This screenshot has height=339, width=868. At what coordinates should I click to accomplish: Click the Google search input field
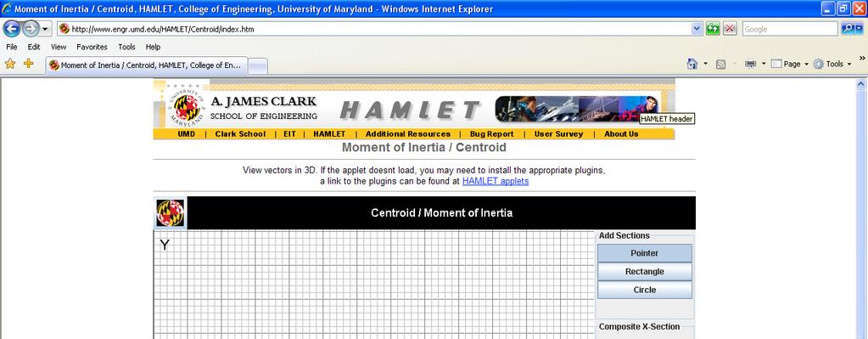(789, 29)
